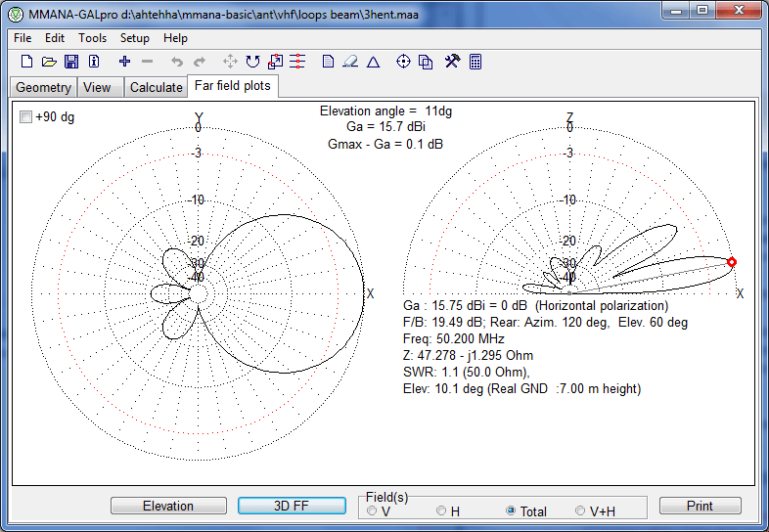Open the File menu
769x532 pixels.
coord(23,38)
